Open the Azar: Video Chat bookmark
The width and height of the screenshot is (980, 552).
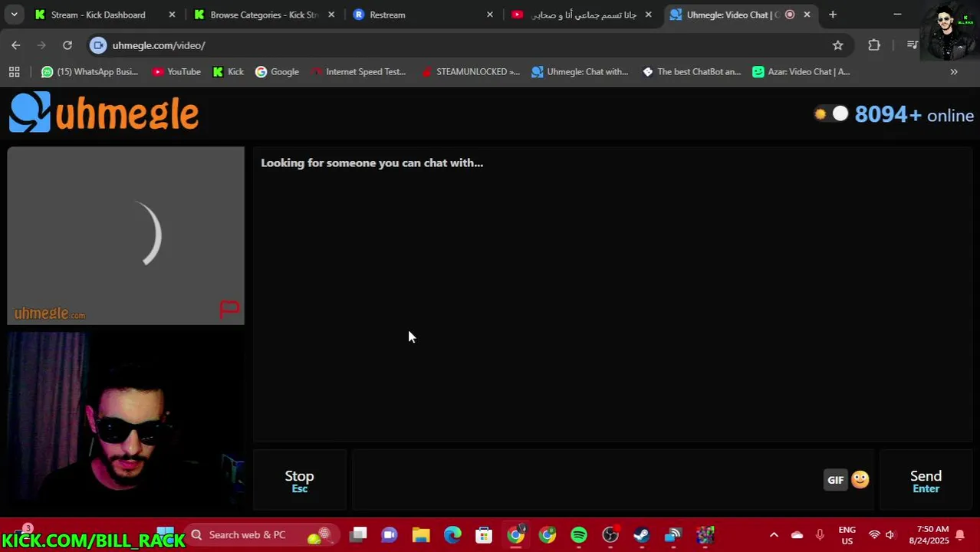click(x=801, y=71)
